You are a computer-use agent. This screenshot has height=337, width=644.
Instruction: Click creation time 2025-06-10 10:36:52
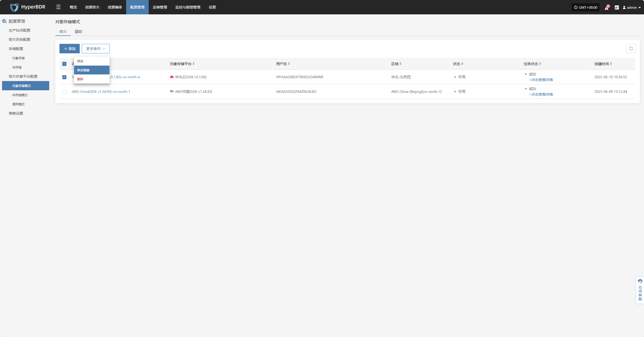pyautogui.click(x=611, y=77)
